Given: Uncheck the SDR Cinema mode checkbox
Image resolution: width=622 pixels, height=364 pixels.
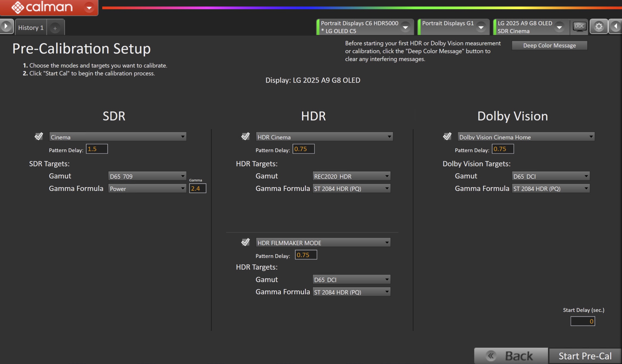Looking at the screenshot, I should (x=39, y=136).
